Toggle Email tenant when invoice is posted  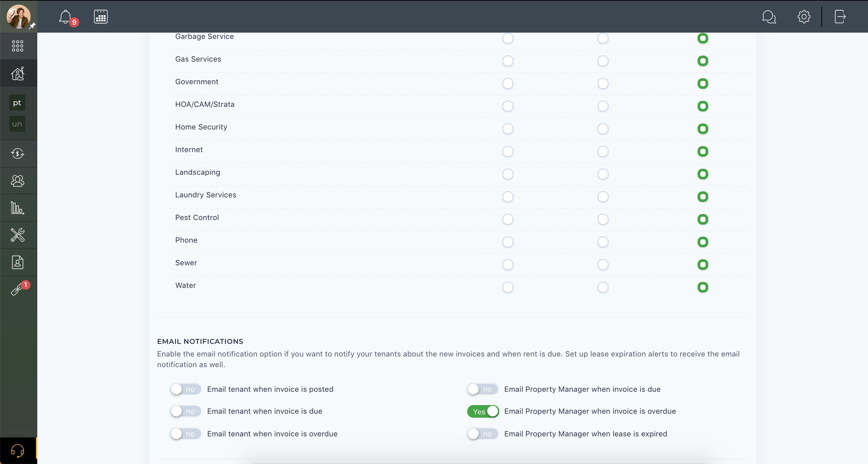click(x=186, y=389)
